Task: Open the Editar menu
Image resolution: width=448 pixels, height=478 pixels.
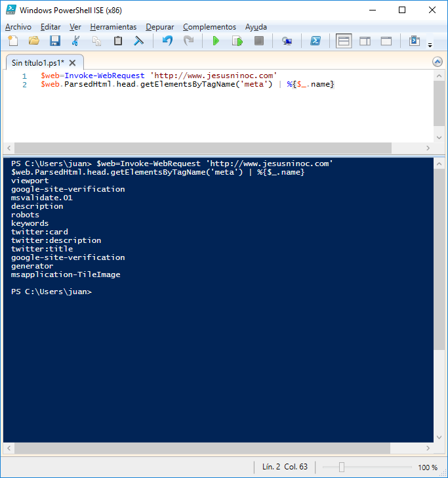Action: pos(51,27)
